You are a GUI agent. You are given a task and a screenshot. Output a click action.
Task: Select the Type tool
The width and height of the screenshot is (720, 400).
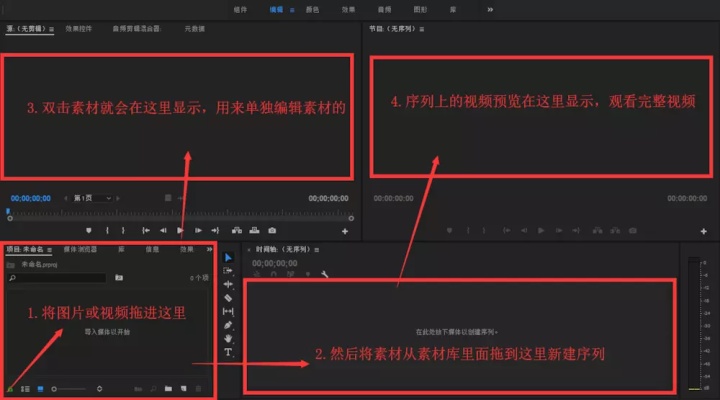(x=228, y=352)
